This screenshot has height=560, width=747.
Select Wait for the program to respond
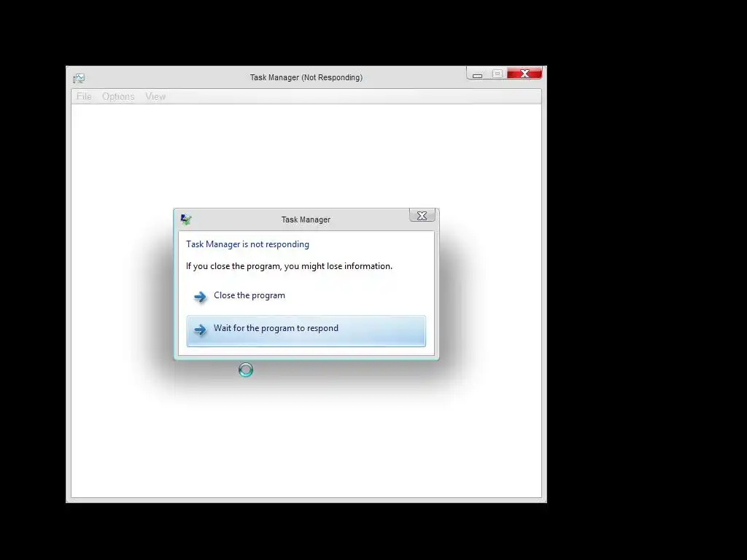[x=306, y=331]
